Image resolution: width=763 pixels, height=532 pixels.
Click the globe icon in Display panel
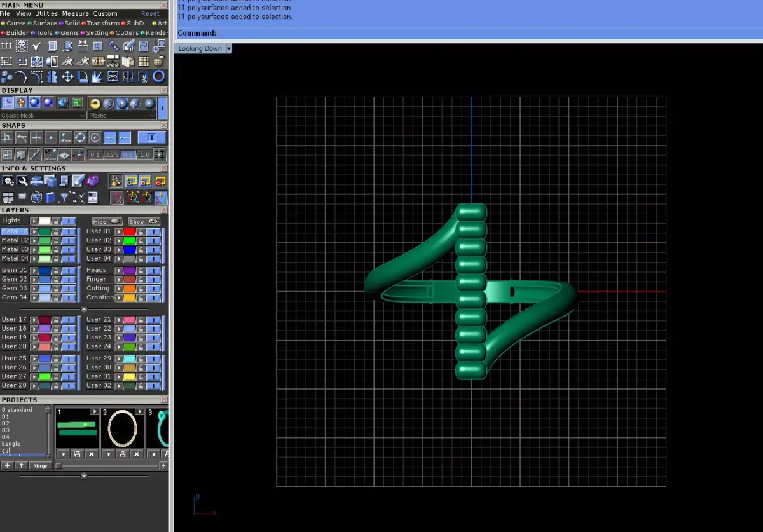pos(63,103)
